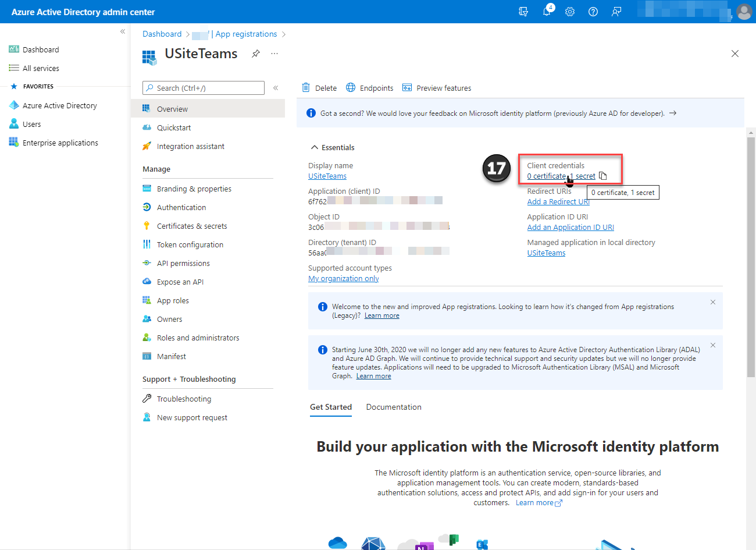The image size is (756, 550).
Task: Pin USiteTeams to dashboard
Action: click(256, 54)
